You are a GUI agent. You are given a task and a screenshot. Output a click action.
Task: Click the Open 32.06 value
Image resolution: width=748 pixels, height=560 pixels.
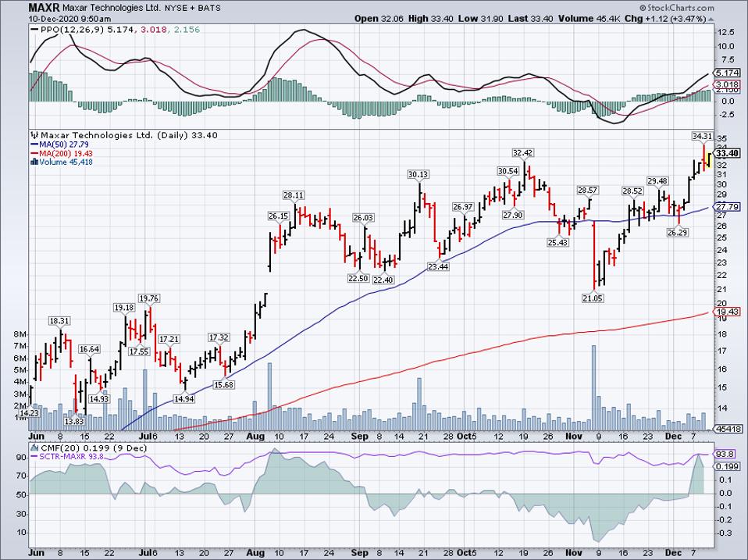tap(379, 19)
